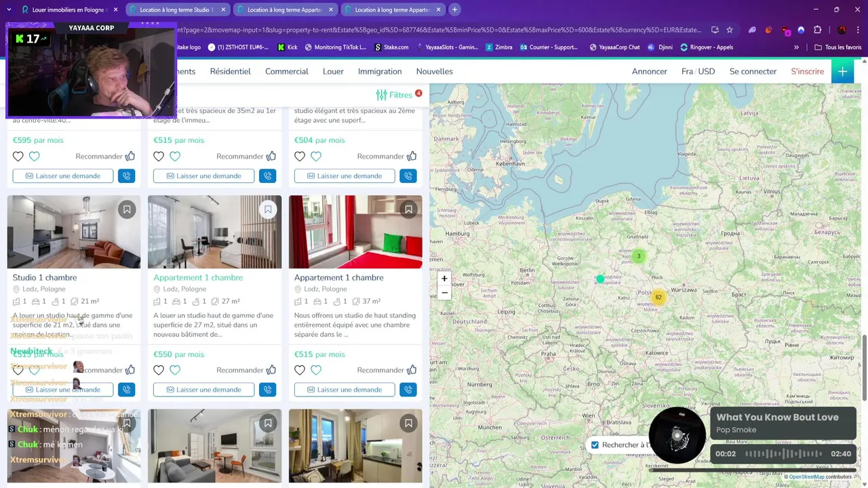This screenshot has height=488, width=868.
Task: Open the green Appartement 1 chambre title link
Action: (198, 277)
